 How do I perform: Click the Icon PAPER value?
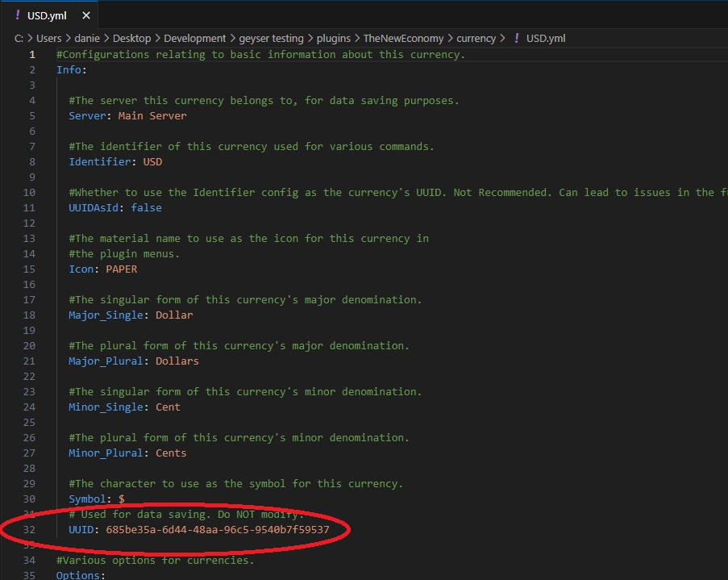pos(121,269)
